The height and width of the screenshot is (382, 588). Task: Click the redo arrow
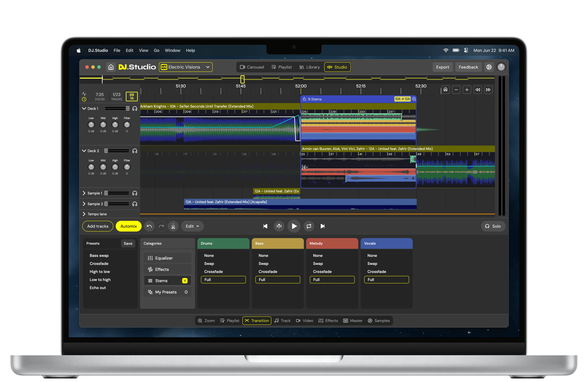pyautogui.click(x=161, y=226)
